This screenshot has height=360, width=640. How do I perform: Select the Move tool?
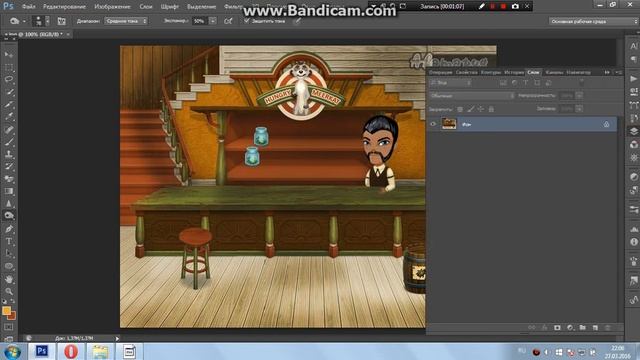coord(9,54)
